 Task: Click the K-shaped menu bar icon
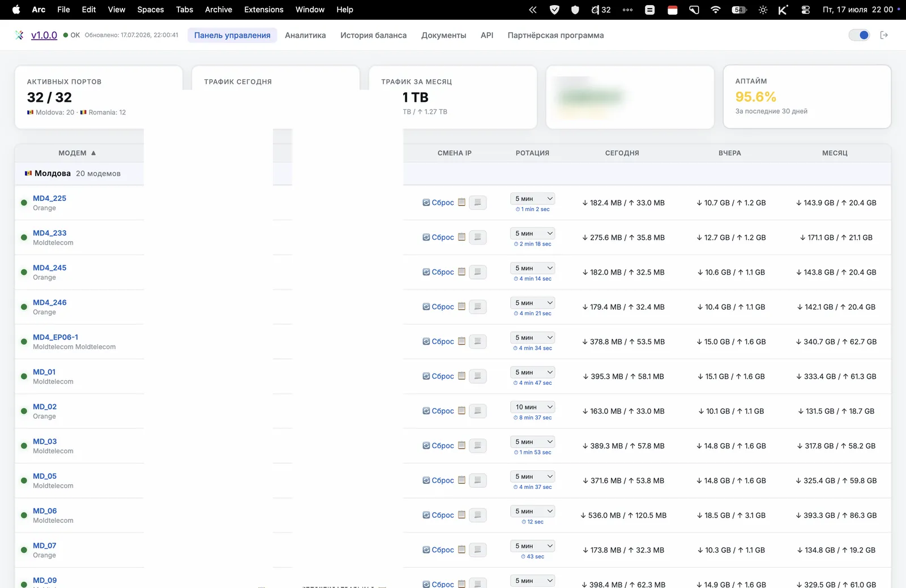point(783,10)
